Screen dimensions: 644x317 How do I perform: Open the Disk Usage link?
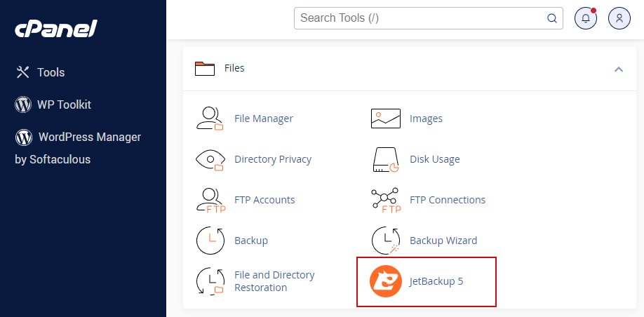pyautogui.click(x=434, y=159)
